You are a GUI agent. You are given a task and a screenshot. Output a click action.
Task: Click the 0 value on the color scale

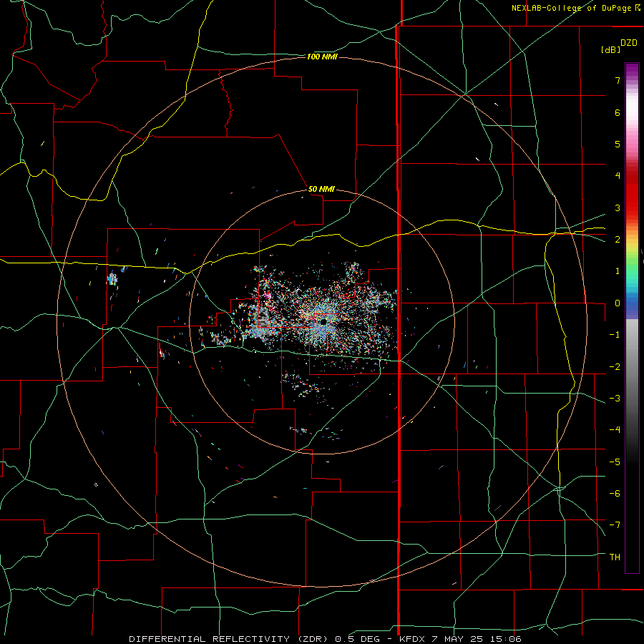point(618,303)
